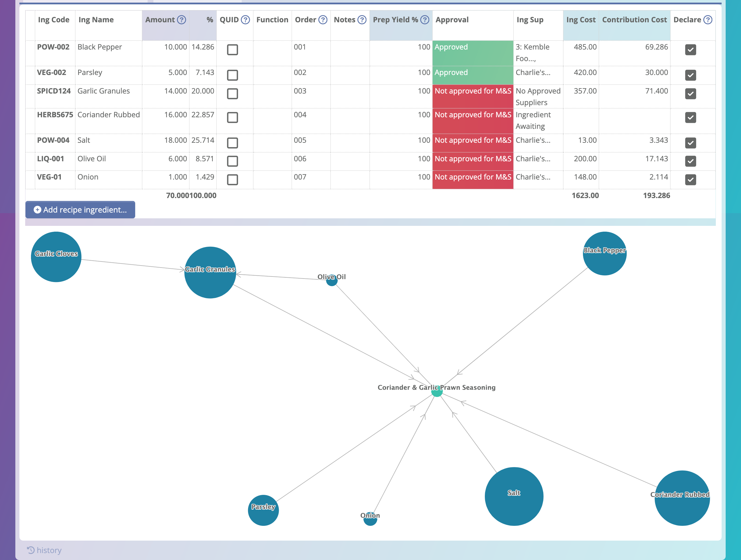Click the Coriander Rubbed graph node
Image resolution: width=741 pixels, height=560 pixels.
click(x=682, y=498)
